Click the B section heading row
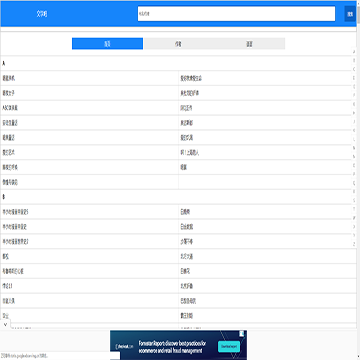This screenshot has height=360, width=360. pos(178,197)
